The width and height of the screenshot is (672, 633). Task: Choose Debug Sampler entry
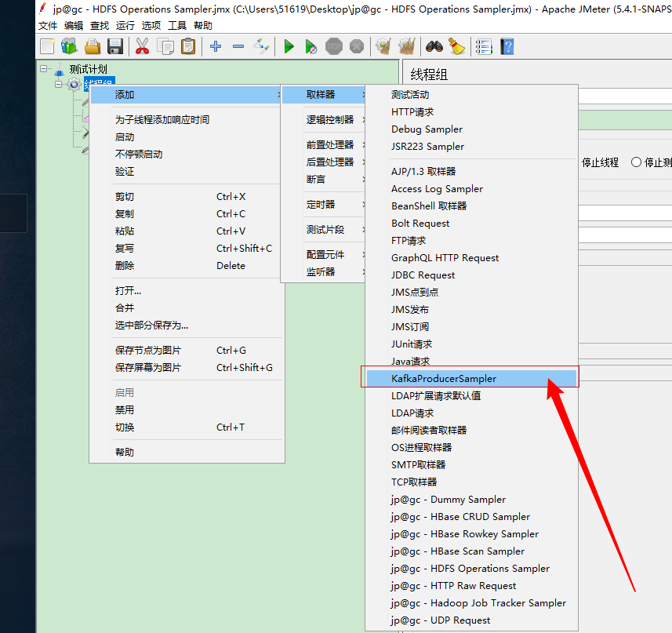point(471,129)
